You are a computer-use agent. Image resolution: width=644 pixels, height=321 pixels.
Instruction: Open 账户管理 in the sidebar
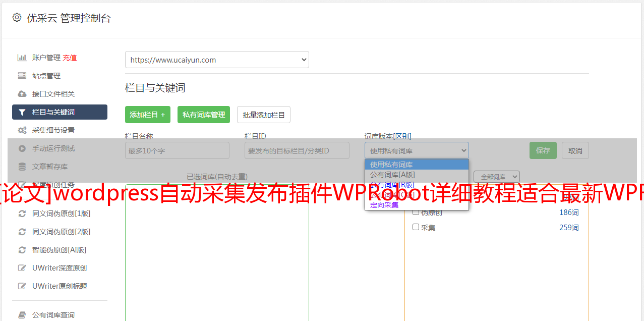46,58
